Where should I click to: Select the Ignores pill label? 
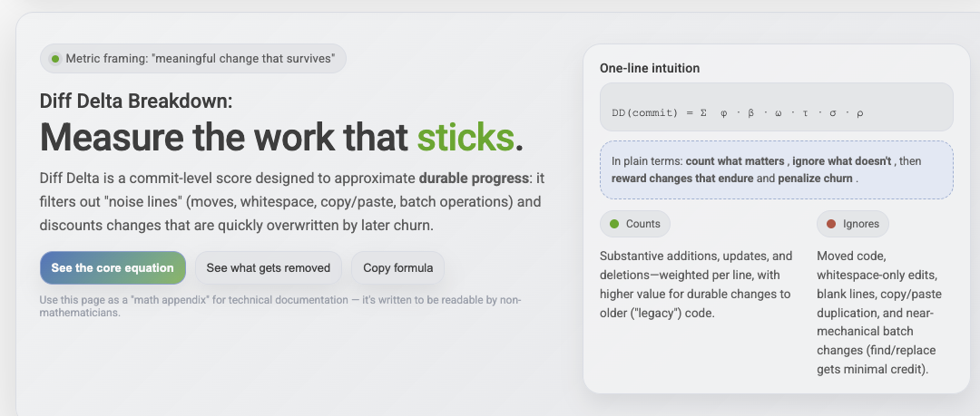click(860, 224)
